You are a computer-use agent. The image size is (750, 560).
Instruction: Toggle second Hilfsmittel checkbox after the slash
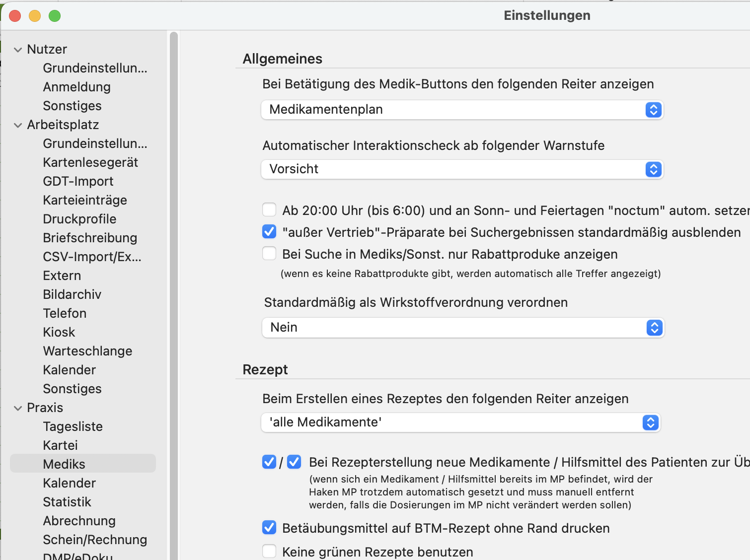tap(294, 462)
